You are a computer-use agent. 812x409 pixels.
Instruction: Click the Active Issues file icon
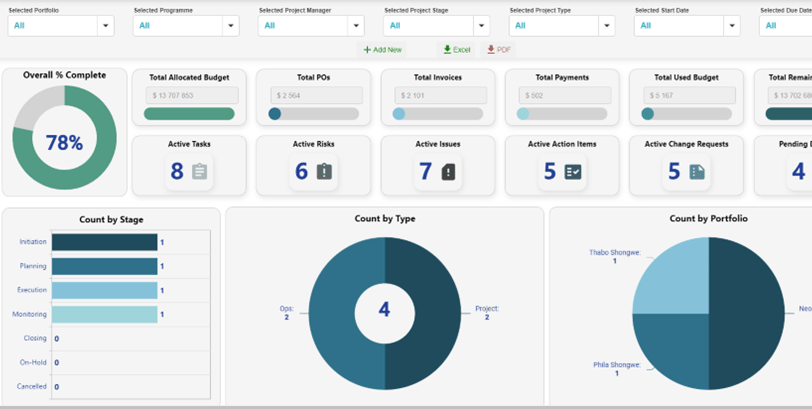coord(448,171)
